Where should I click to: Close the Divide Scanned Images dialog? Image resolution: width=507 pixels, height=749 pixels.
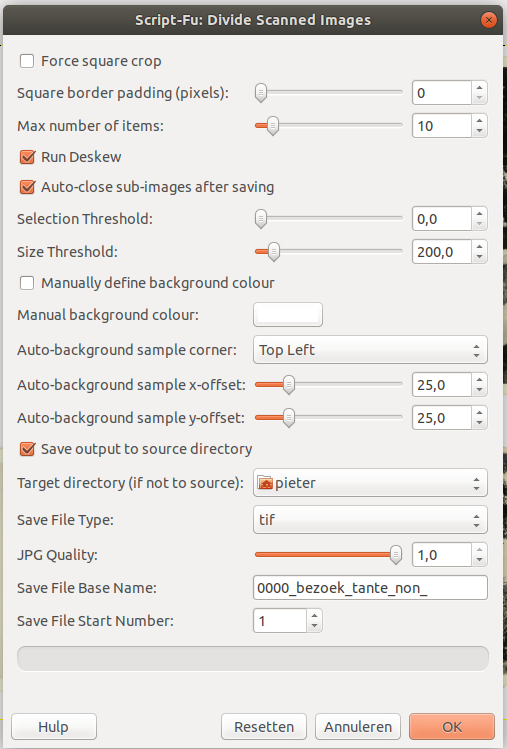point(488,20)
